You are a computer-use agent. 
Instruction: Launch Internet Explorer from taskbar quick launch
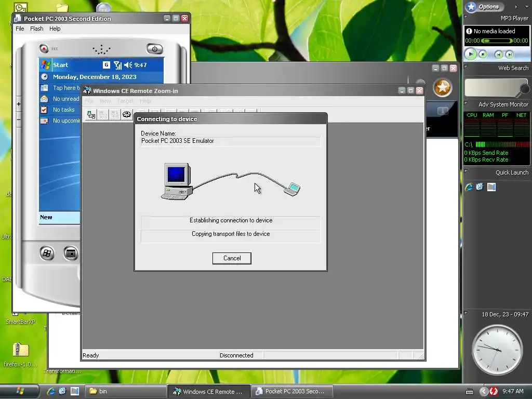tap(51, 391)
